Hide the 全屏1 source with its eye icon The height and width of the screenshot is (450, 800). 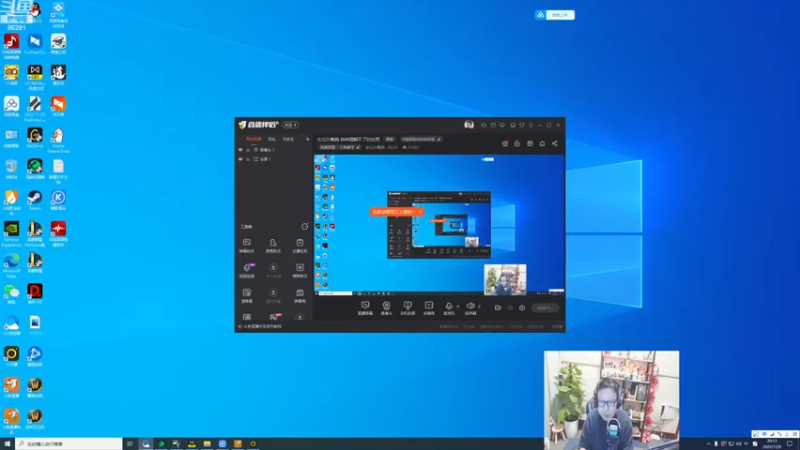click(240, 159)
